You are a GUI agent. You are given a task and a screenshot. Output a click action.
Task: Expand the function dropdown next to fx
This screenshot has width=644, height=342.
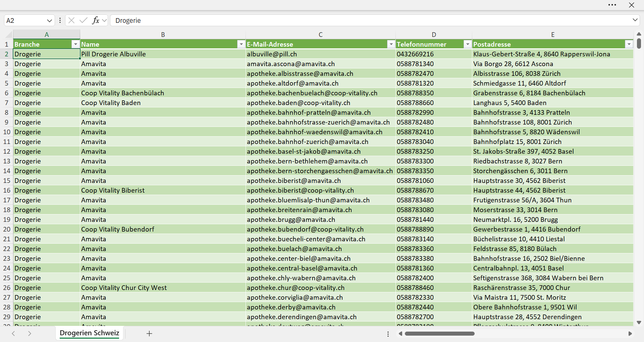[x=104, y=20]
